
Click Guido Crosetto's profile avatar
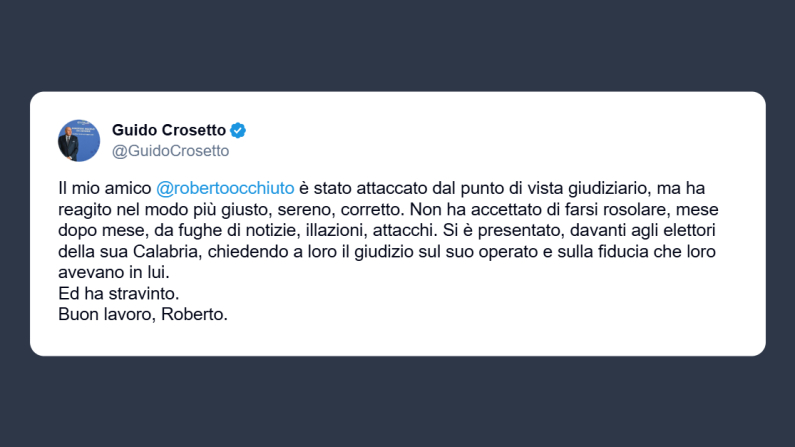[79, 141]
